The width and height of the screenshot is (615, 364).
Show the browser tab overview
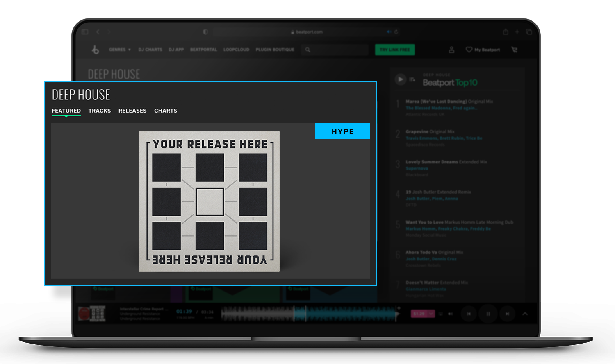[529, 32]
